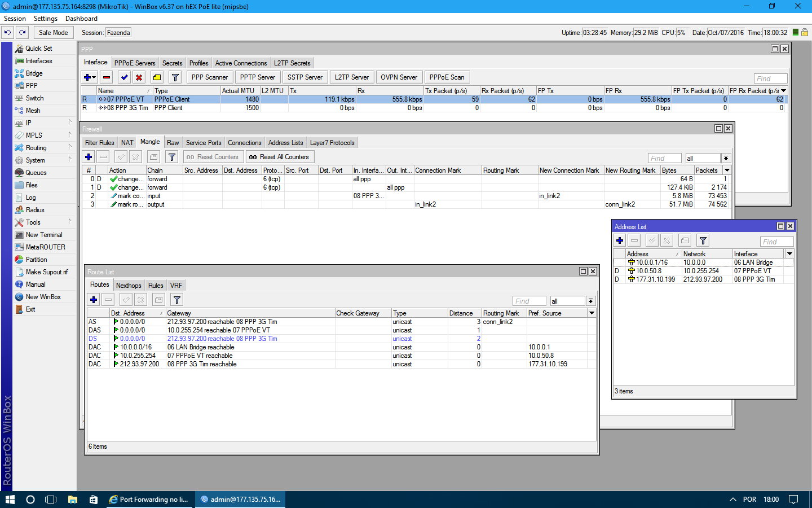
Task: Open PPP in the sidebar
Action: tap(32, 86)
